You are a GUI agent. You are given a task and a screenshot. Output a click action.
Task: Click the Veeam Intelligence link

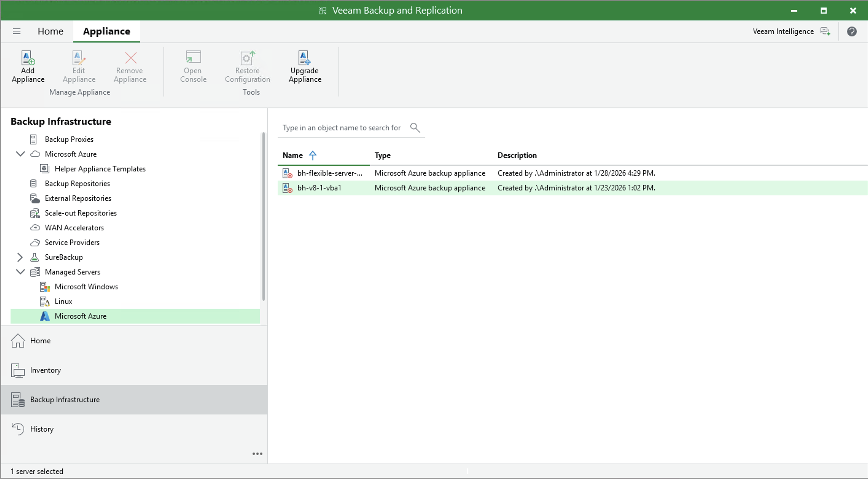click(x=783, y=31)
